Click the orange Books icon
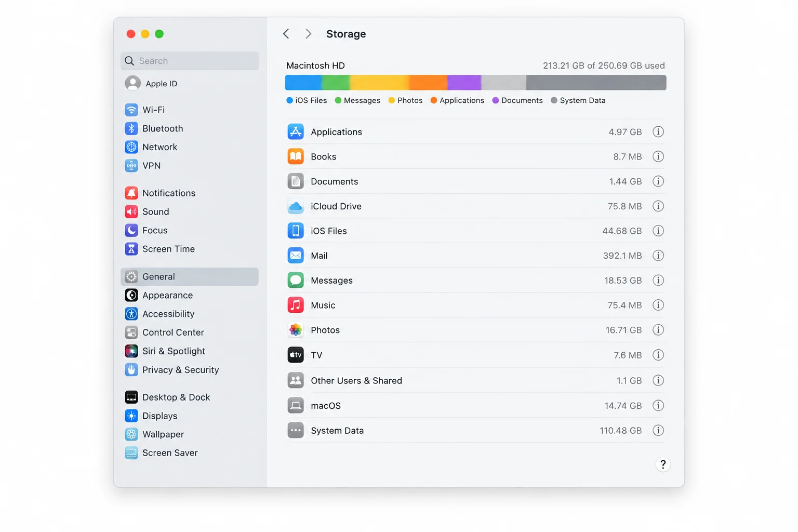The width and height of the screenshot is (798, 532). (x=296, y=156)
